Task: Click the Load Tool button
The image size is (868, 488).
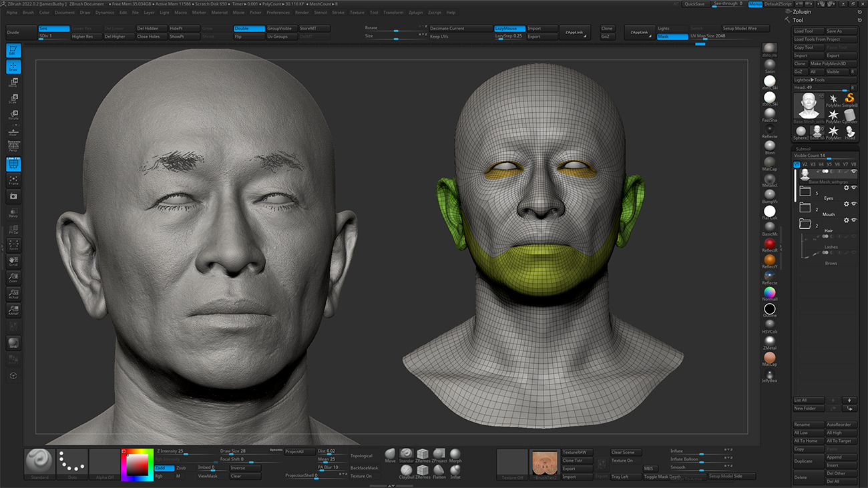Action: coord(807,31)
